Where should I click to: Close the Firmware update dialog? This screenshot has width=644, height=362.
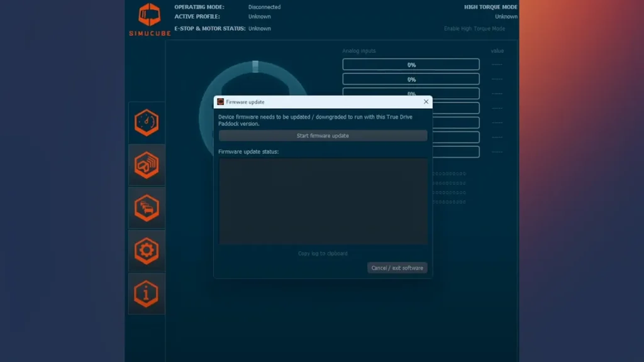426,101
